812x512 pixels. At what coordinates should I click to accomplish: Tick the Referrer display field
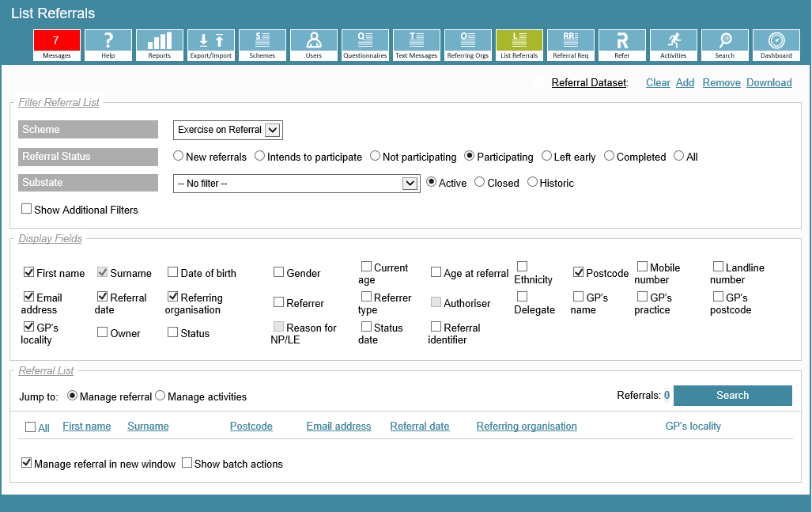278,302
